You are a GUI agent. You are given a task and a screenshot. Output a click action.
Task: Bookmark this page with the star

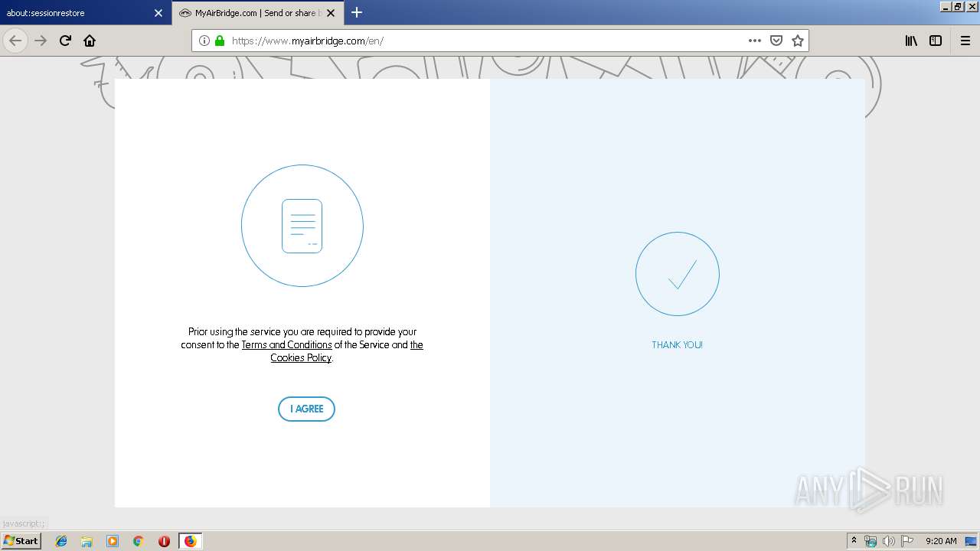[x=798, y=41]
